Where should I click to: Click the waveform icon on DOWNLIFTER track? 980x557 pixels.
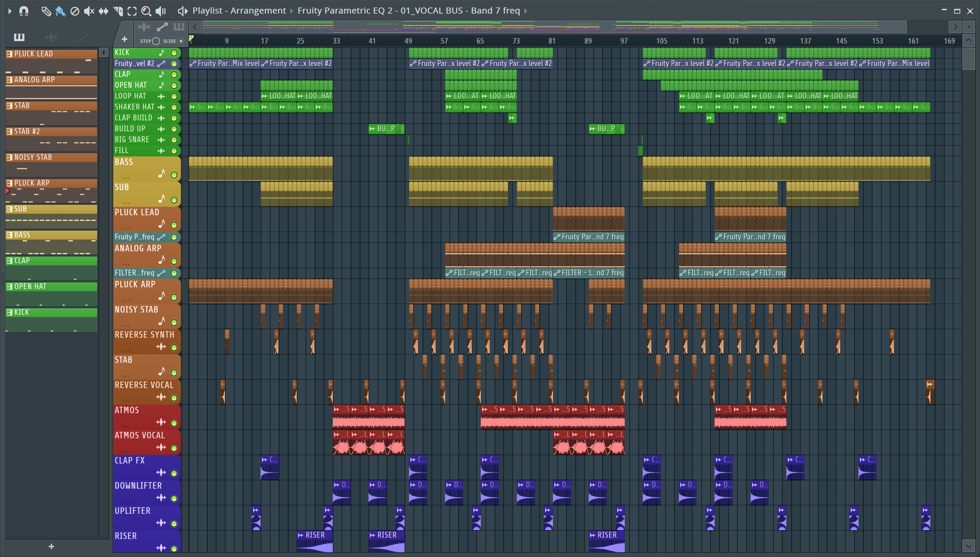pyautogui.click(x=161, y=498)
